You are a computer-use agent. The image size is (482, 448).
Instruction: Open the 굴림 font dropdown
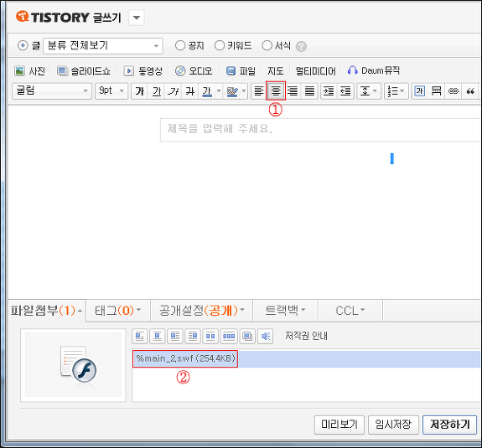(52, 91)
